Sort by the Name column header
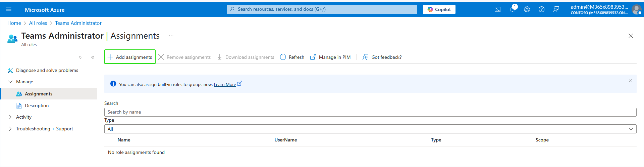This screenshot has height=167, width=644. pyautogui.click(x=124, y=140)
